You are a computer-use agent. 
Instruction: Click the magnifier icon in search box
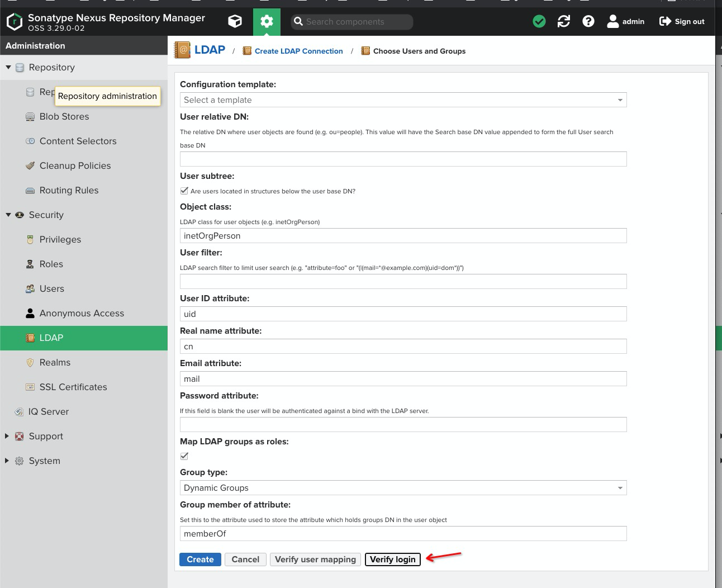(298, 21)
